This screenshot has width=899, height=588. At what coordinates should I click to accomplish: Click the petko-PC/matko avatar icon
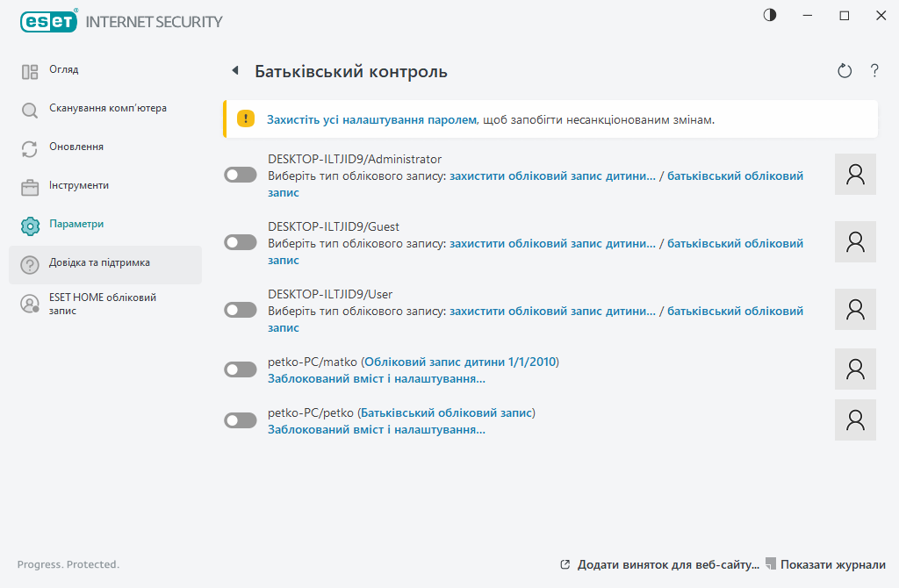coord(855,369)
